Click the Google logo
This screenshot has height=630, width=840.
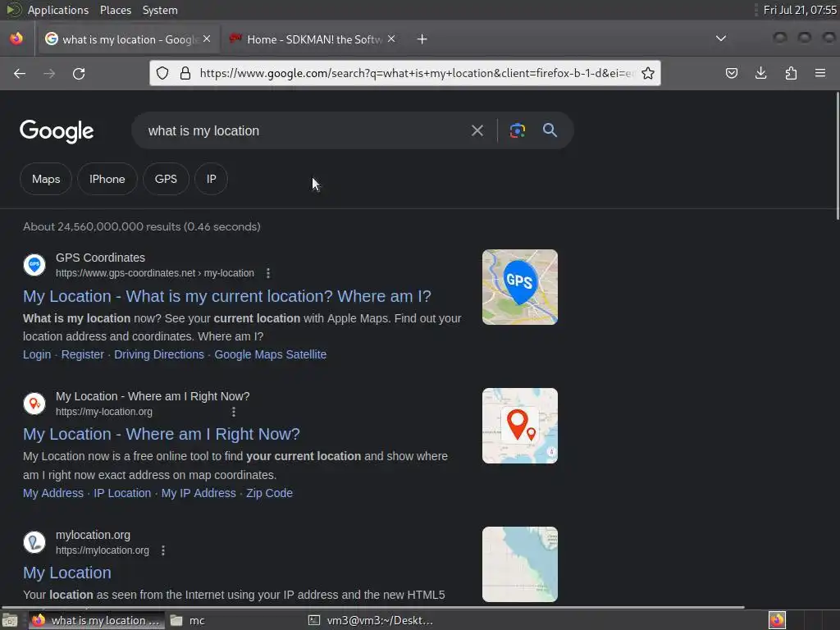click(x=57, y=131)
